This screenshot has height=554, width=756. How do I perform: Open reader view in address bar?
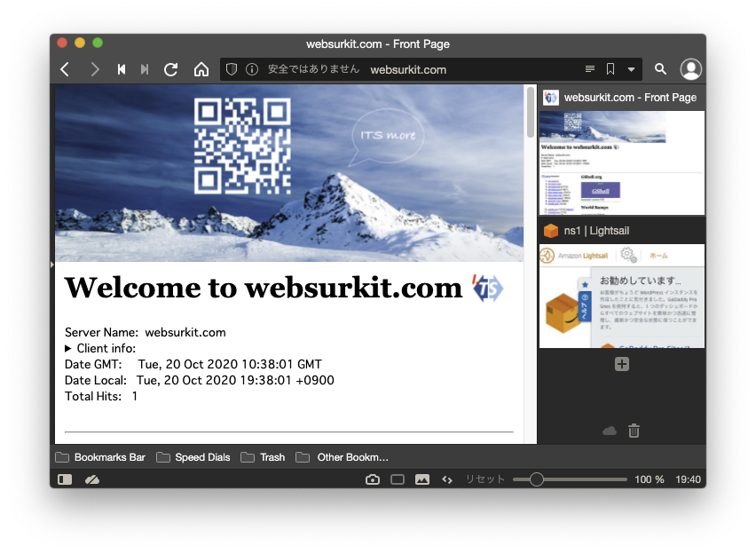pyautogui.click(x=590, y=69)
